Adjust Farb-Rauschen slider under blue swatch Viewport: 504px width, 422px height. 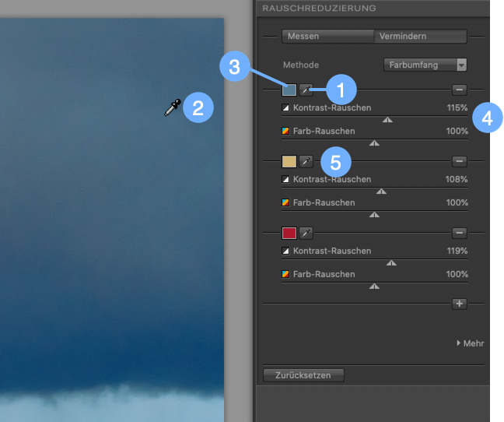pos(374,143)
